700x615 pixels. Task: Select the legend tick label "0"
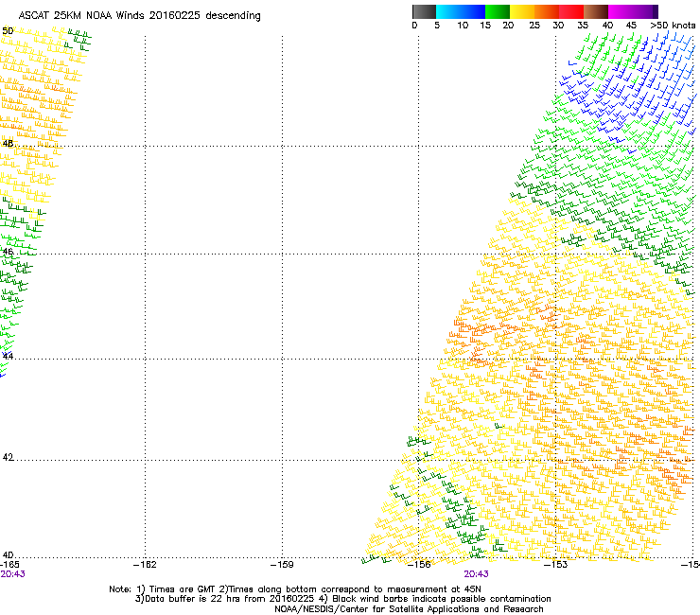point(414,26)
